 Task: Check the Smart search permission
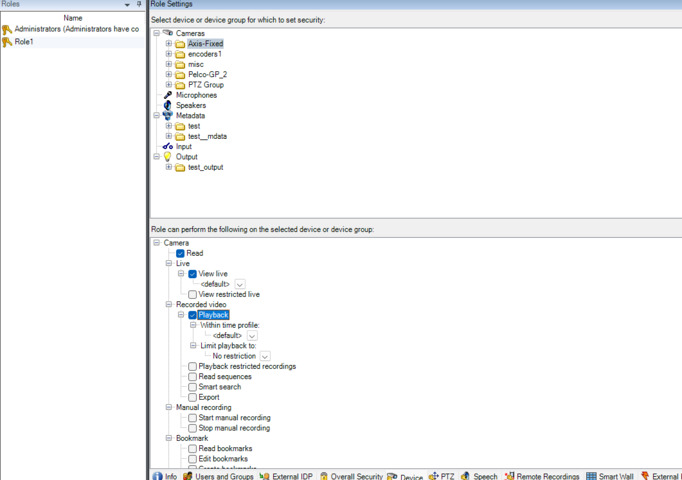[193, 387]
